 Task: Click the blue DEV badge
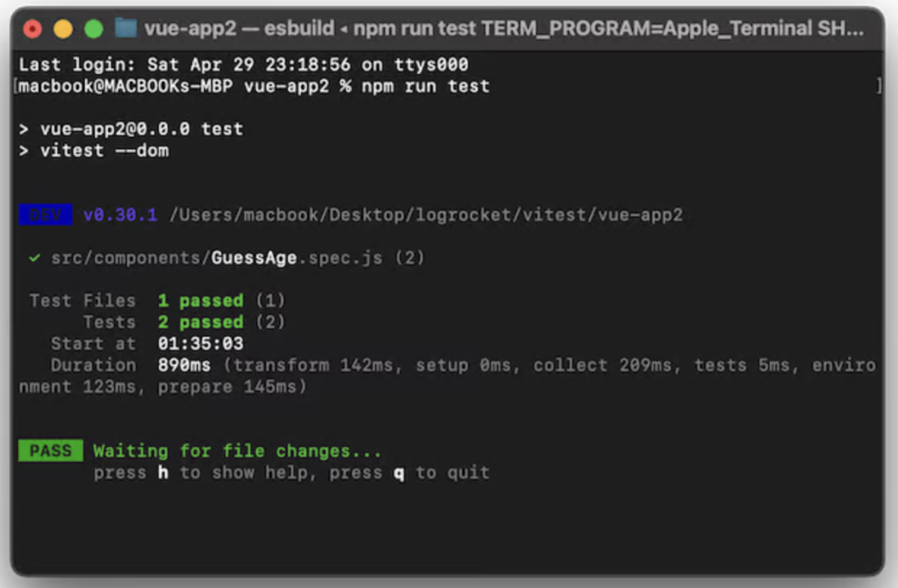point(45,215)
